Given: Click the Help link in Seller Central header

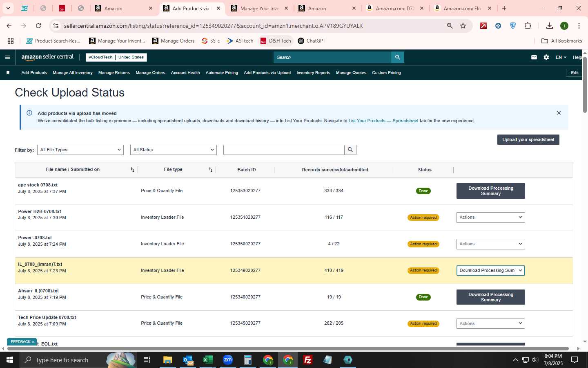Looking at the screenshot, I should pyautogui.click(x=577, y=57).
